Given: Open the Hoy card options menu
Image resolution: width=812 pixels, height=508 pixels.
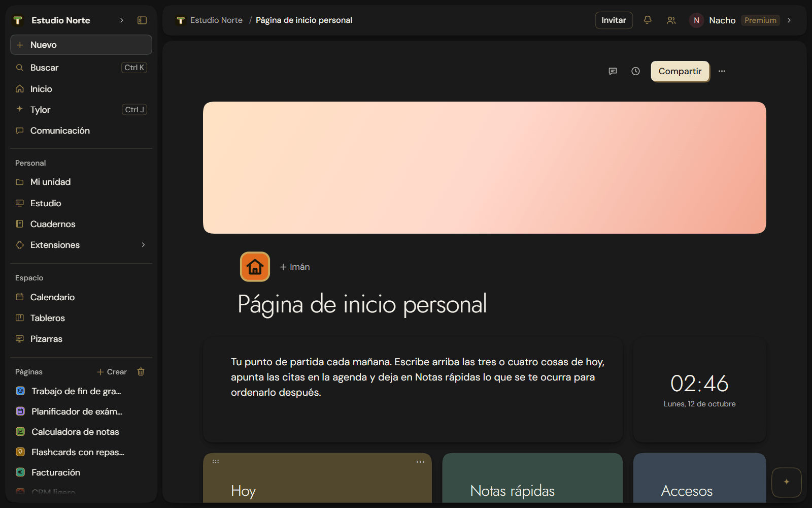Looking at the screenshot, I should click(420, 462).
